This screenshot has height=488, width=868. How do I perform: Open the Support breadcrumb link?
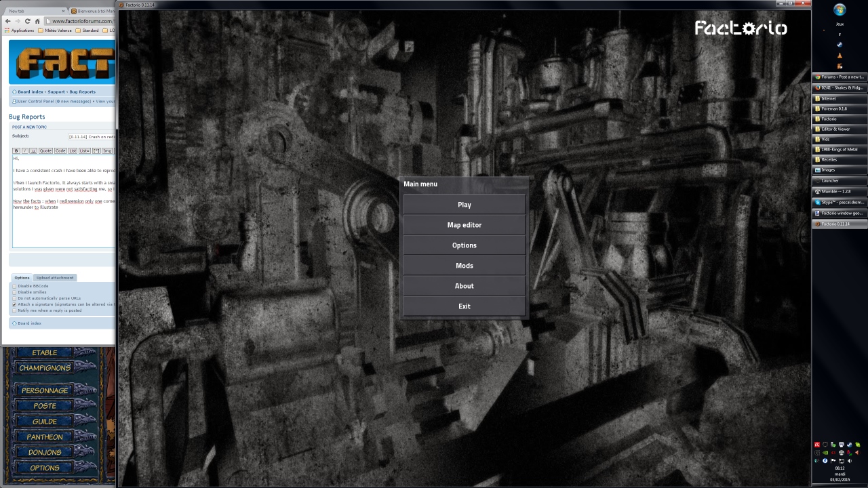(x=56, y=91)
